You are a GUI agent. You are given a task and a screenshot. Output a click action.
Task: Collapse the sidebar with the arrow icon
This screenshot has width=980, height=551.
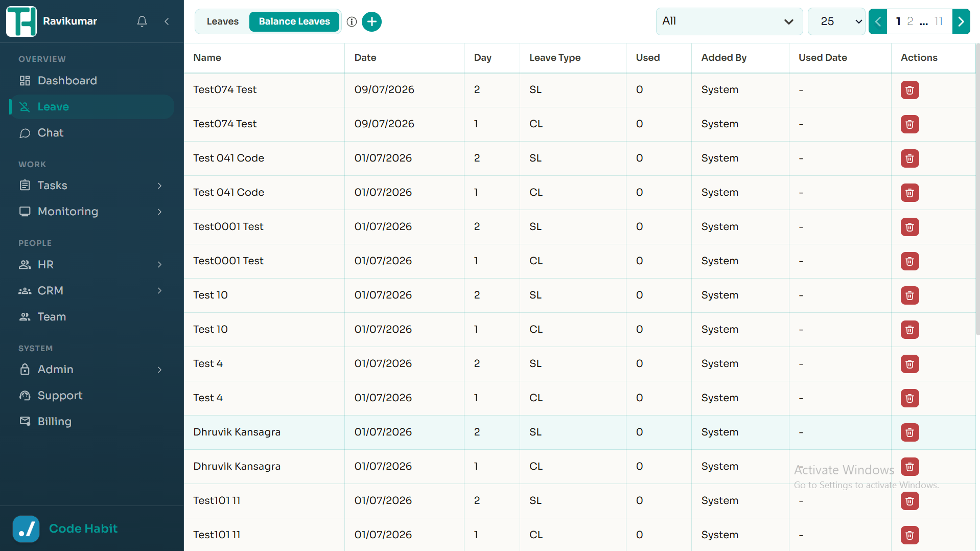167,21
